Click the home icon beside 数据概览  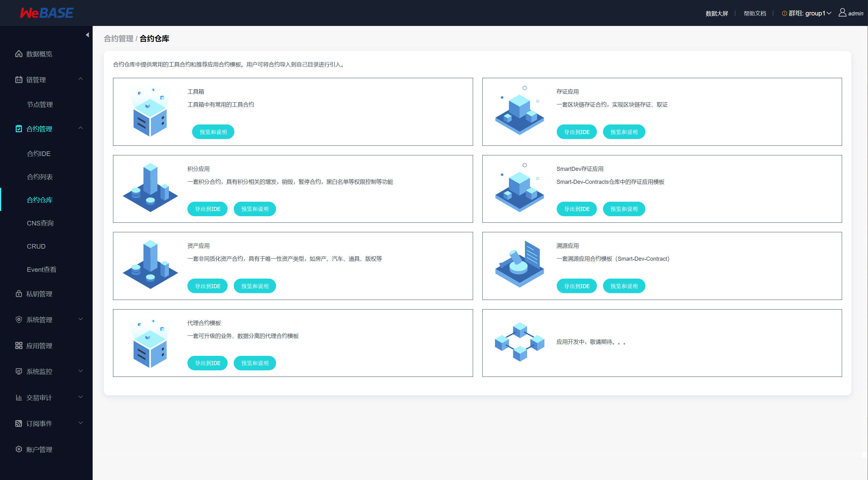19,54
